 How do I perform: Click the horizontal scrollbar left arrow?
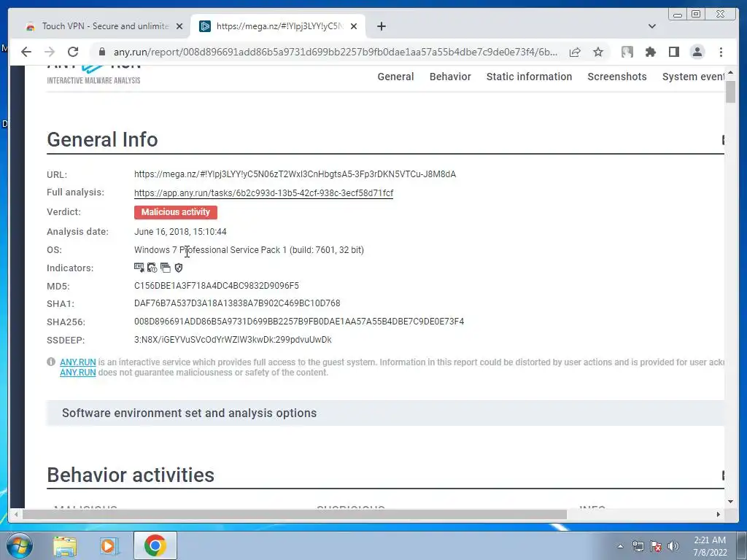tap(16, 514)
